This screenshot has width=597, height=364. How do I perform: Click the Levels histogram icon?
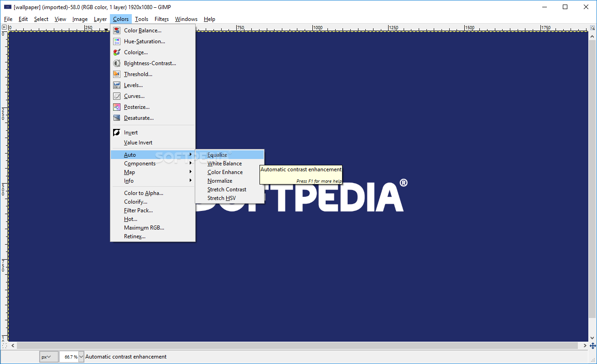pos(117,85)
